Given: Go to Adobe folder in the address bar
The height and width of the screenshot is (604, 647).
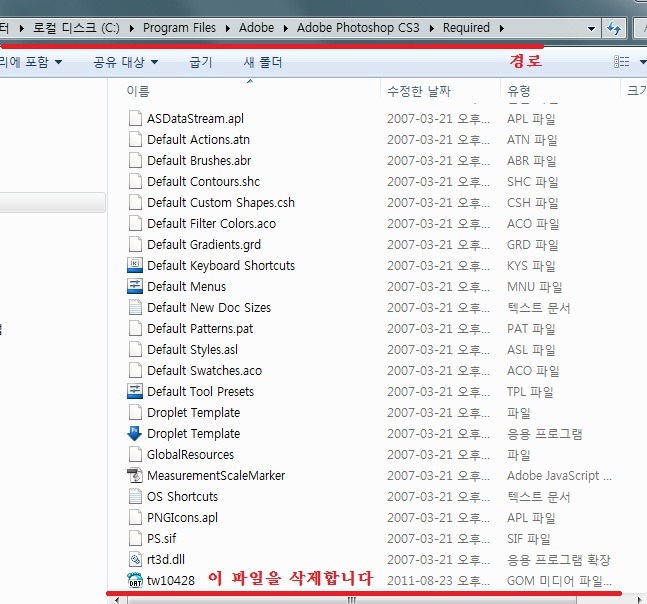Looking at the screenshot, I should [256, 28].
